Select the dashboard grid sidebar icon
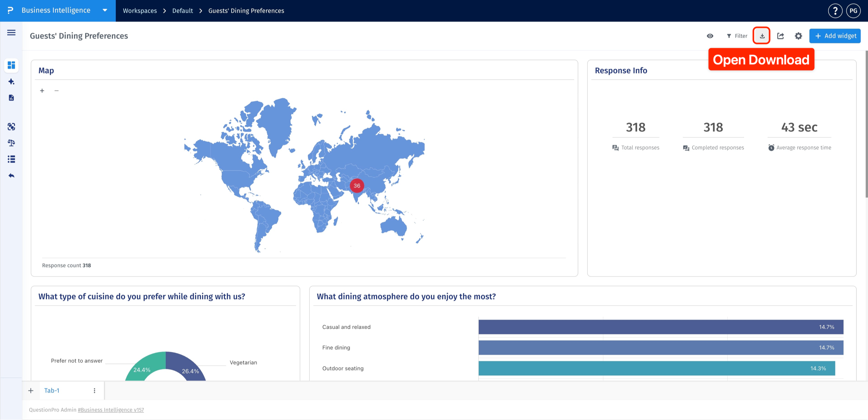This screenshot has width=868, height=420. [11, 65]
